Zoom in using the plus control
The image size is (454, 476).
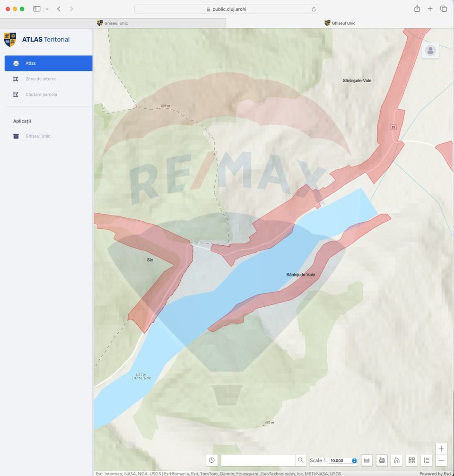[x=441, y=449]
